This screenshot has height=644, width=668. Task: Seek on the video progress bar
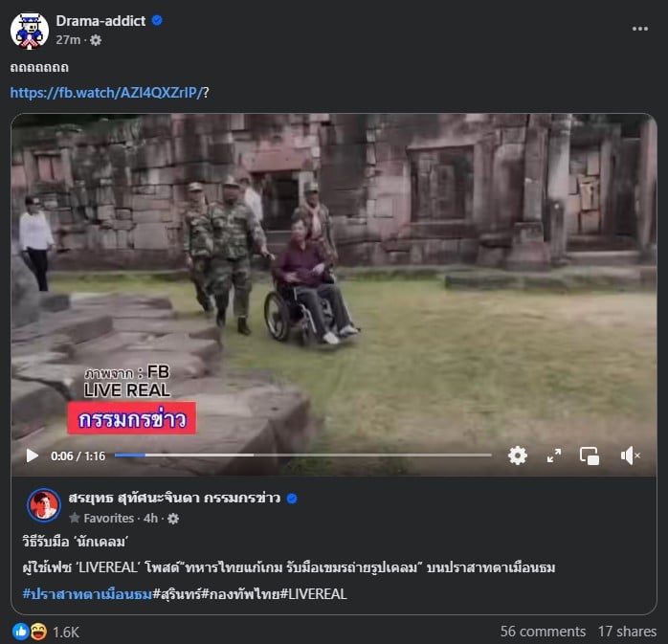303,455
